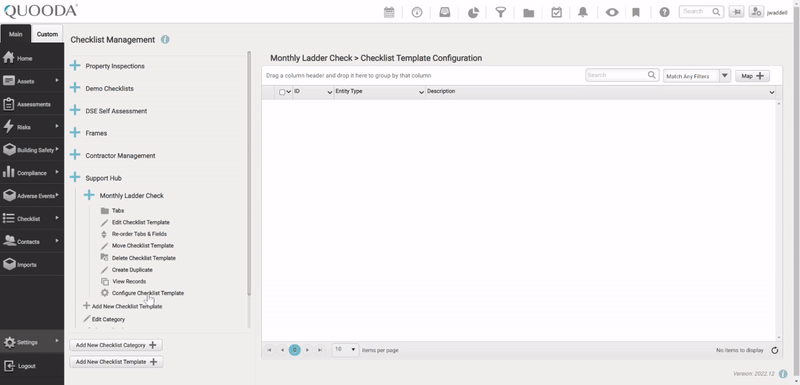Click the bottom Add New Checklist Template button
This screenshot has height=385, width=800.
point(116,362)
